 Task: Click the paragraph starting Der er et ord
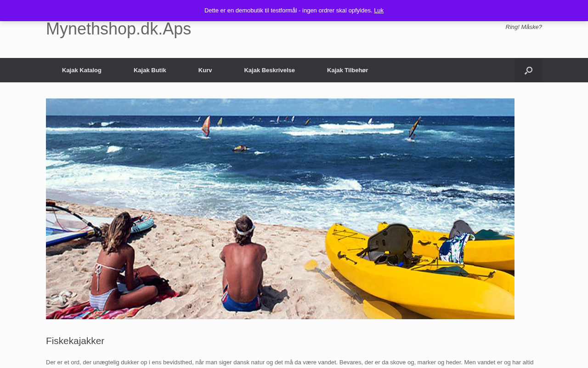(290, 362)
